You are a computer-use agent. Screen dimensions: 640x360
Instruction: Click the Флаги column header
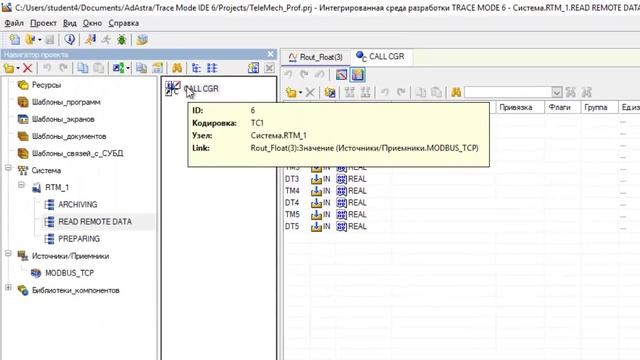click(562, 107)
